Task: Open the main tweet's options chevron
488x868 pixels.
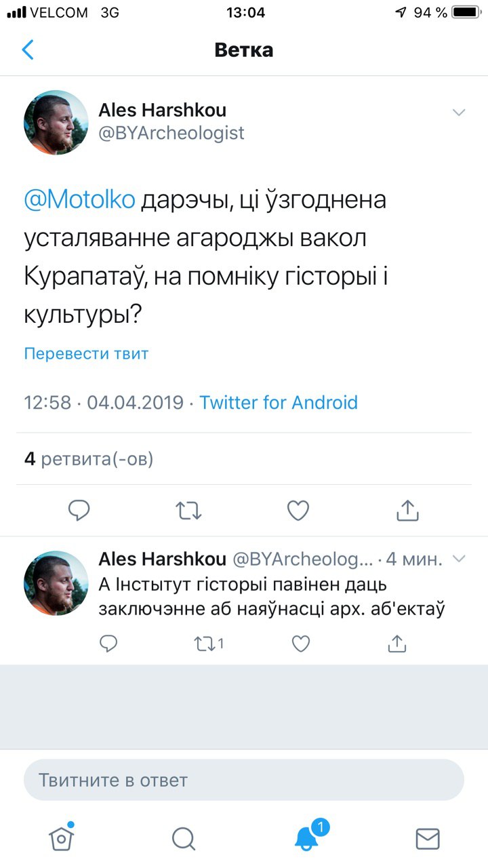Action: 459,113
